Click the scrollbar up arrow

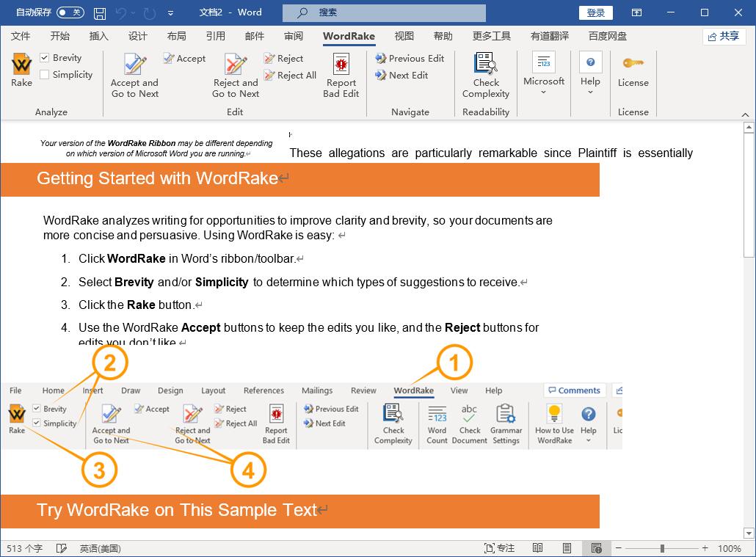(748, 128)
